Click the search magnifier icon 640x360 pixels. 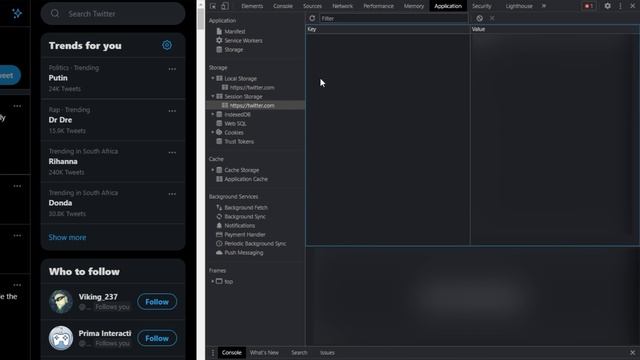click(55, 13)
